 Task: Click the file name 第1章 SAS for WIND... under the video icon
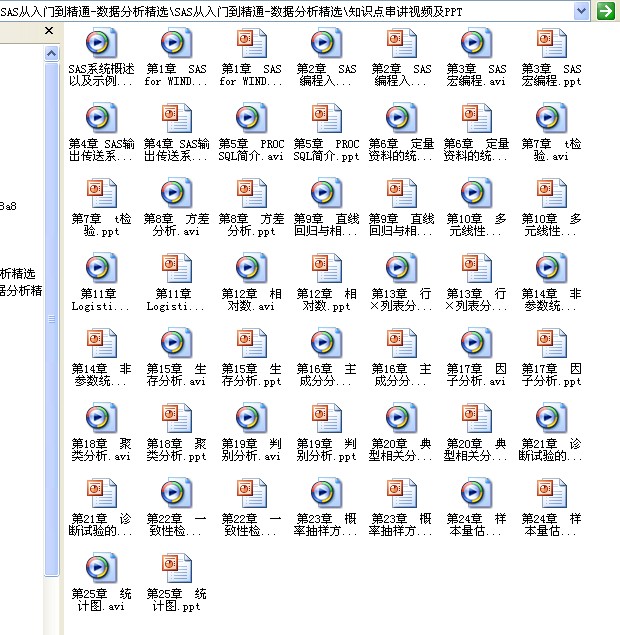[x=176, y=75]
